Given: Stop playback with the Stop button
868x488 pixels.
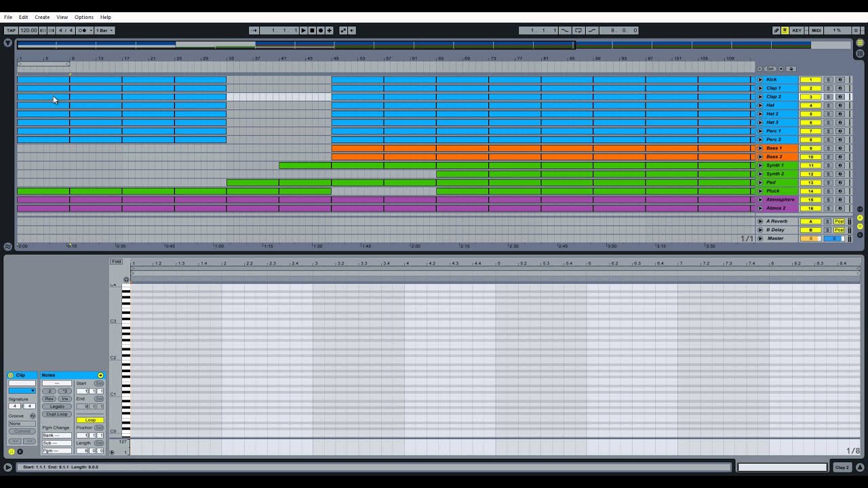Looking at the screenshot, I should (x=312, y=30).
